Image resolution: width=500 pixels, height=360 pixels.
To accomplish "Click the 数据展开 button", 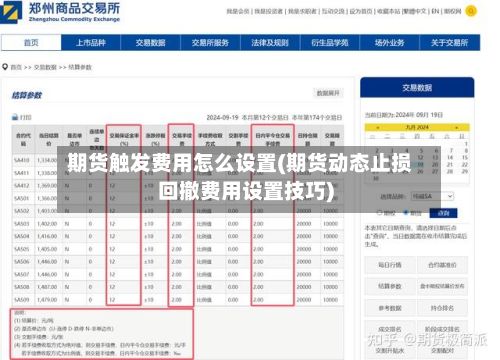I will coord(328,93).
